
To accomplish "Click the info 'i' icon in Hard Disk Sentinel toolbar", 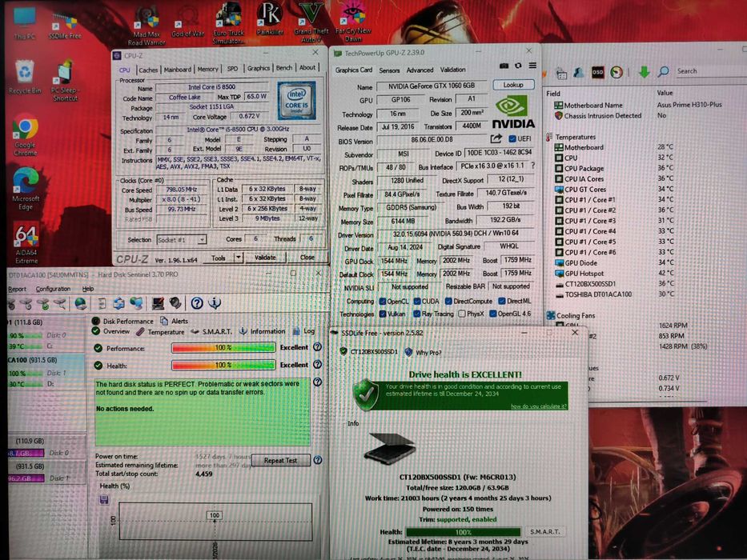I will [x=215, y=303].
